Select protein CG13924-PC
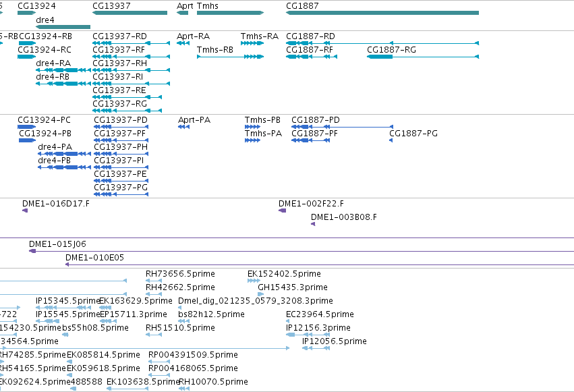Screen dimensions: 574x392 (x=27, y=127)
